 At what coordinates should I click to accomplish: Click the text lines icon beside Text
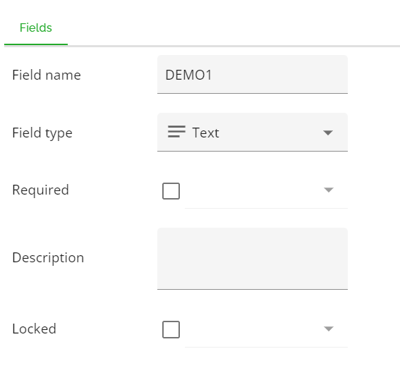click(x=176, y=132)
